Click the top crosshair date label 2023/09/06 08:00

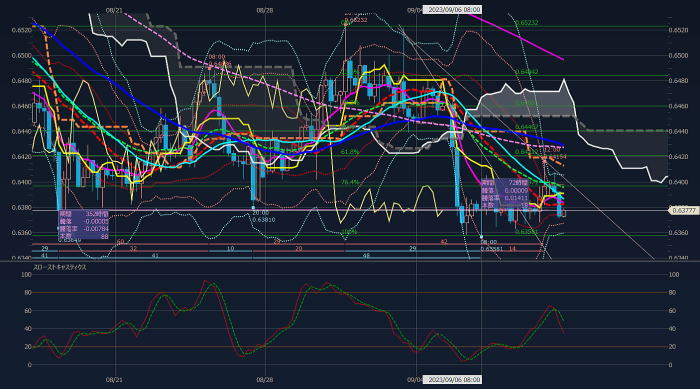(452, 9)
